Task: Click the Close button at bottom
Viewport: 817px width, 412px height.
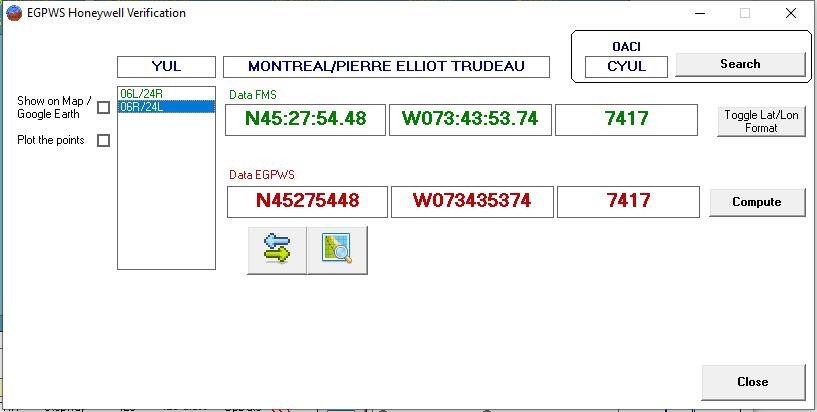Action: click(752, 381)
